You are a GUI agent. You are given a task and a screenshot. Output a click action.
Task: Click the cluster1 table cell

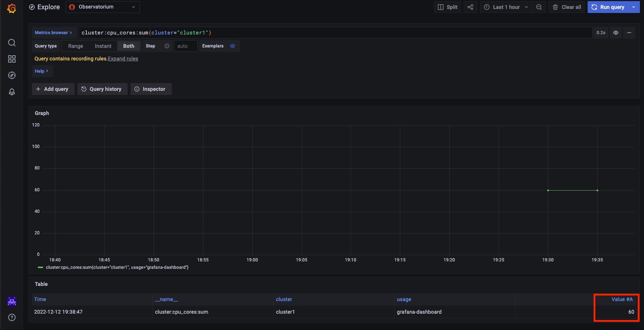[334, 312]
